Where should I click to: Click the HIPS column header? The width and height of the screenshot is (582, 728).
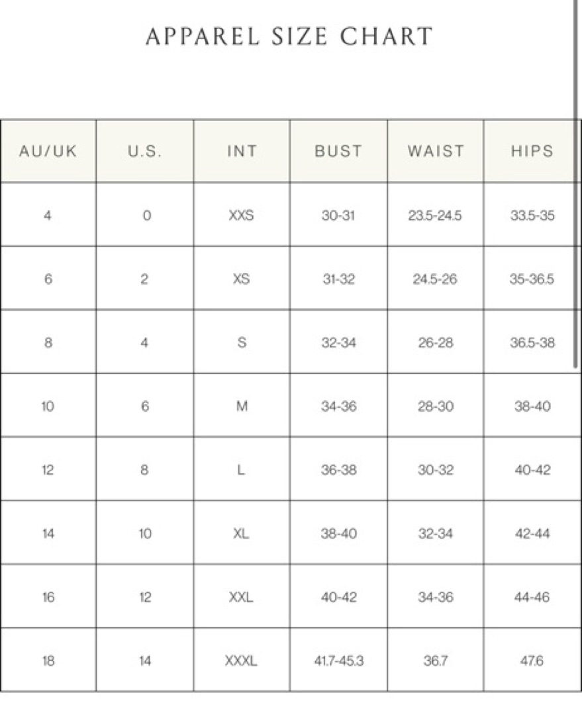point(532,151)
